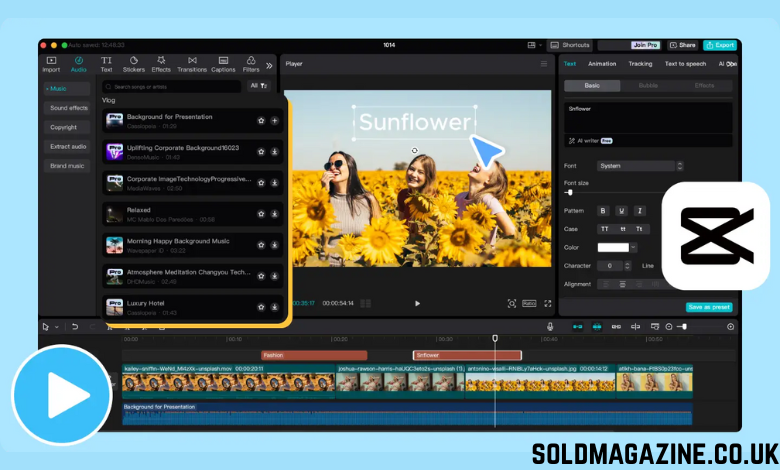Image resolution: width=780 pixels, height=470 pixels.
Task: Open selection tool dropdown arrow in timeline
Action: tap(57, 327)
